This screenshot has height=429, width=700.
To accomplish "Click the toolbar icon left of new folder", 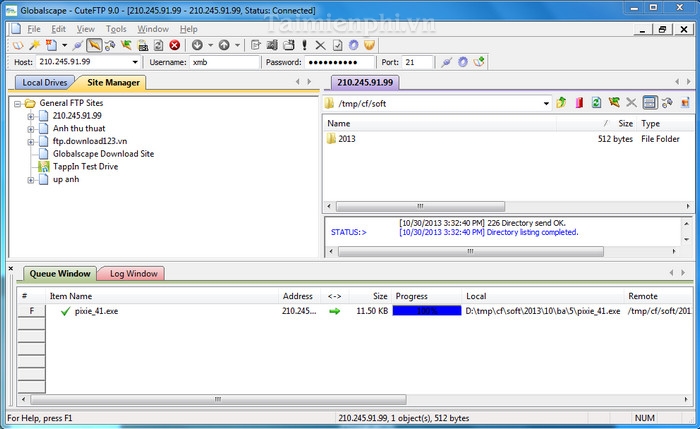I will 272,45.
